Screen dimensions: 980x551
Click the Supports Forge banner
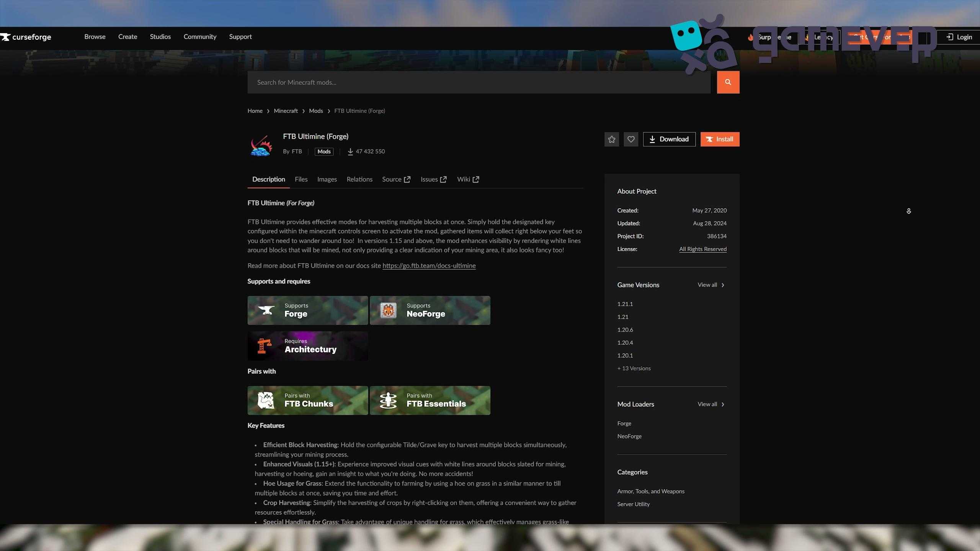click(x=307, y=310)
